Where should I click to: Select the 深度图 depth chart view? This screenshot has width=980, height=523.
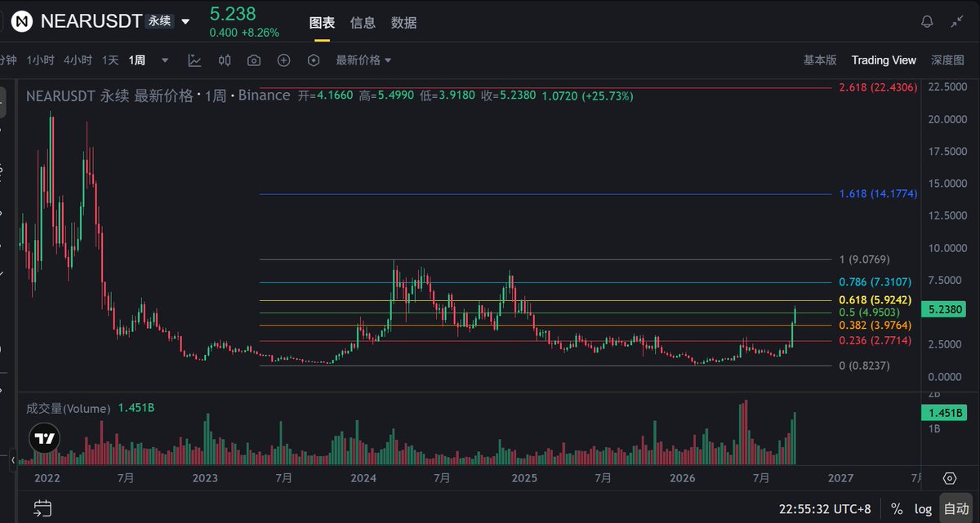(947, 60)
